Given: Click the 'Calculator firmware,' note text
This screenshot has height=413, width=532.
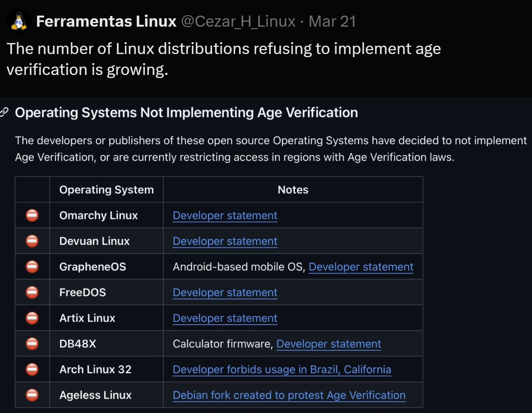Looking at the screenshot, I should [x=223, y=344].
